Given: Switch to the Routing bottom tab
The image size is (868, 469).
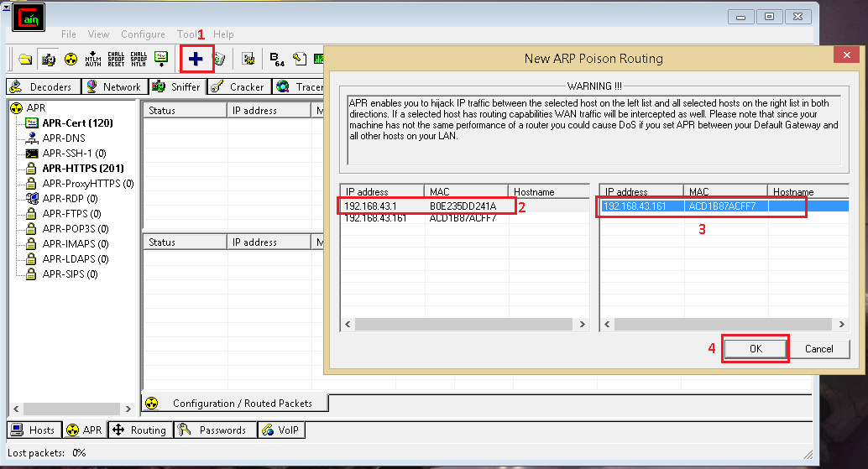Looking at the screenshot, I should [140, 430].
